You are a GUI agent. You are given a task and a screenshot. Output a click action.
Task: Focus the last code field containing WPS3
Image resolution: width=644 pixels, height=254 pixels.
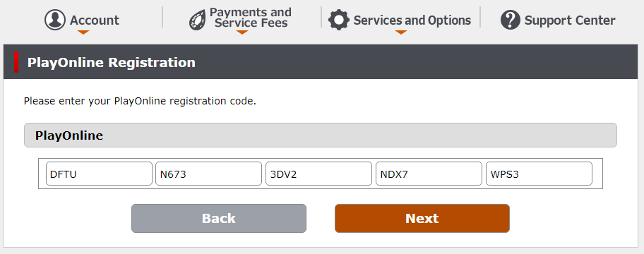[539, 174]
